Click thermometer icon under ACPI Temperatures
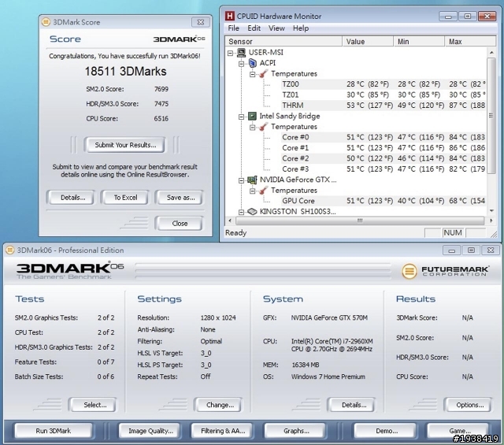This screenshot has height=445, width=504. click(263, 73)
